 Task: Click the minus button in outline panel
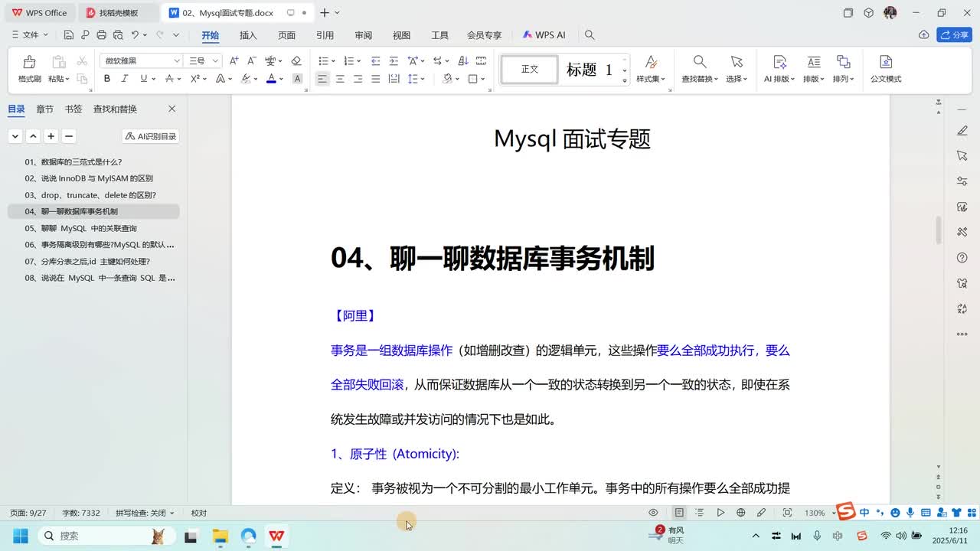pyautogui.click(x=69, y=136)
